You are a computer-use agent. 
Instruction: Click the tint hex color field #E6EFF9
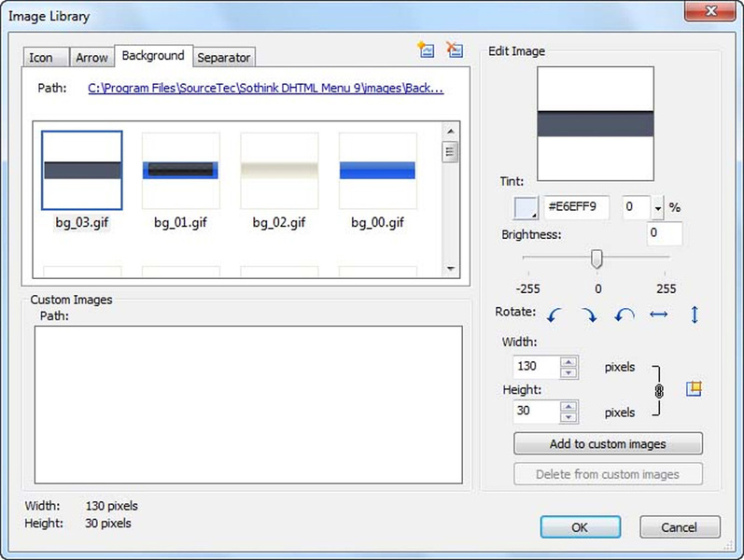click(x=576, y=207)
